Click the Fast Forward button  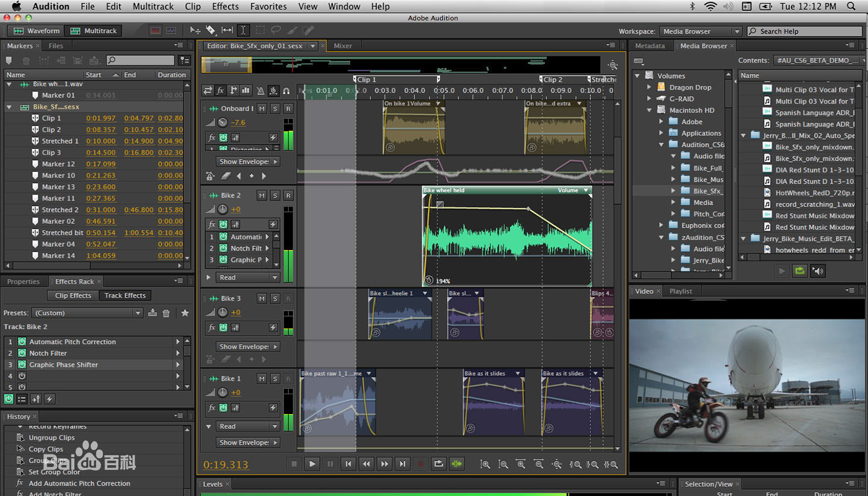point(384,464)
